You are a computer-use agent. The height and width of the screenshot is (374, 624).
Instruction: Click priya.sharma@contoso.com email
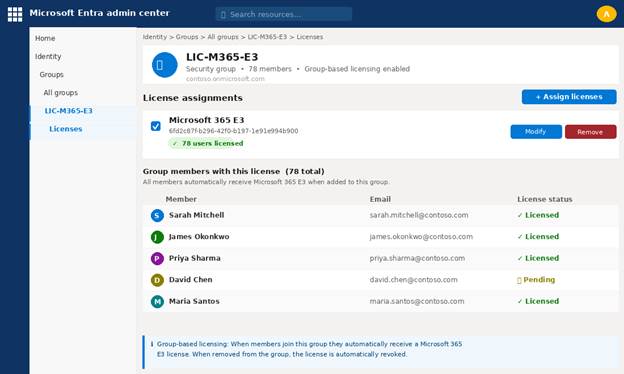pos(417,258)
